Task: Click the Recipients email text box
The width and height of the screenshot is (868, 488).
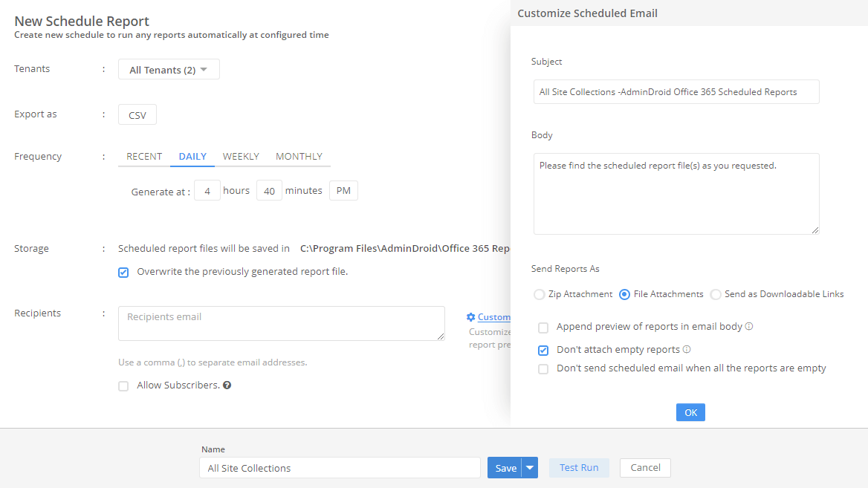Action: pyautogui.click(x=281, y=324)
